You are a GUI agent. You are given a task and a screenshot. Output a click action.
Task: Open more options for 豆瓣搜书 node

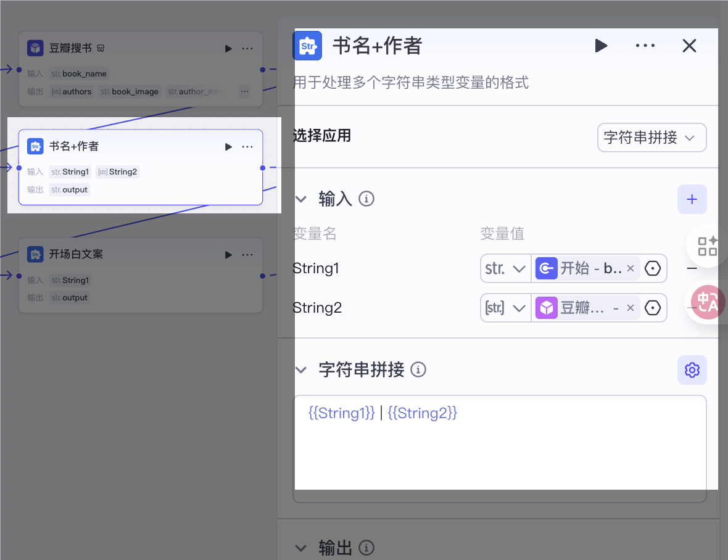coord(247,48)
